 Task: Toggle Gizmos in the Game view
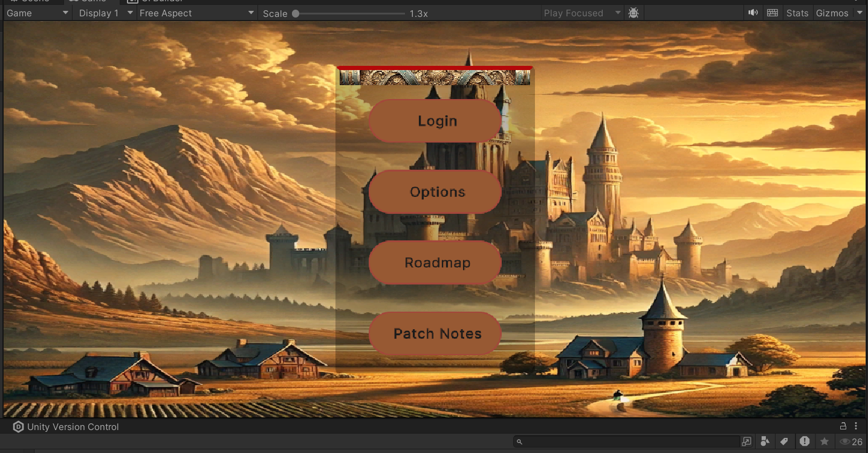tap(832, 13)
